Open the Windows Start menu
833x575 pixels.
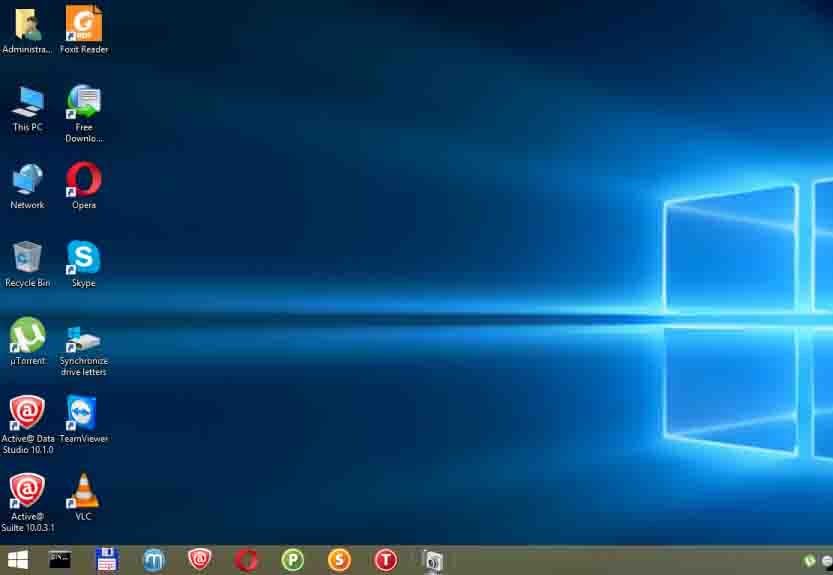[x=18, y=560]
